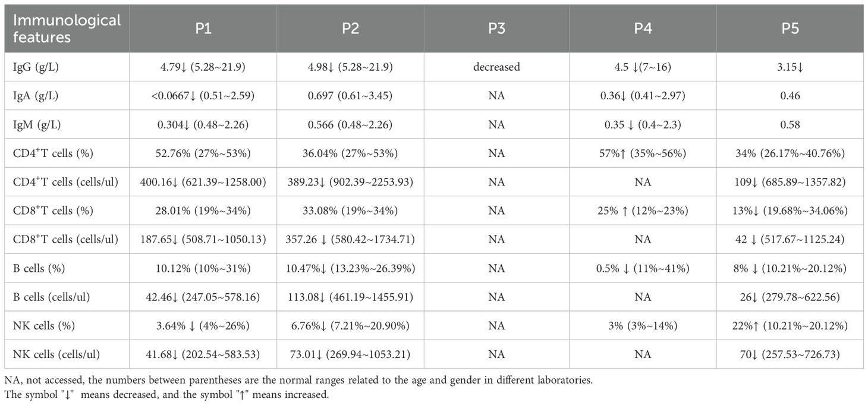Select the P2 column header
The image size is (868, 405).
pyautogui.click(x=351, y=29)
